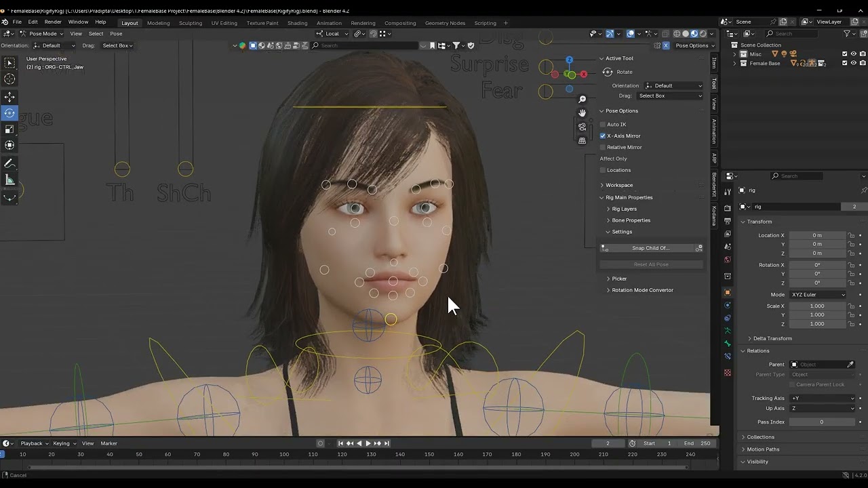868x488 pixels.
Task: Hide Female Base collection in viewport
Action: coord(853,64)
